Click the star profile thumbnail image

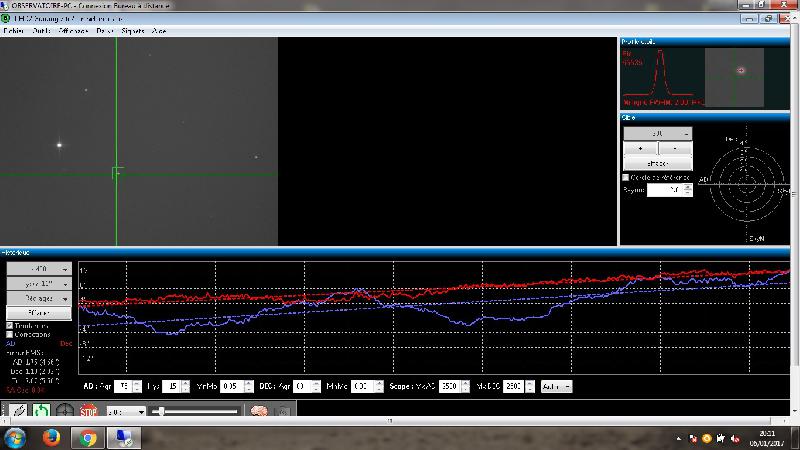click(734, 78)
